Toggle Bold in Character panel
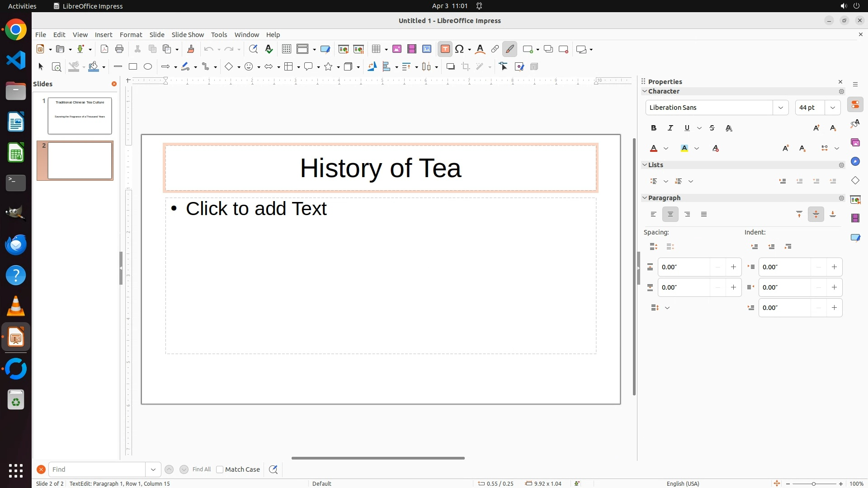 point(654,128)
